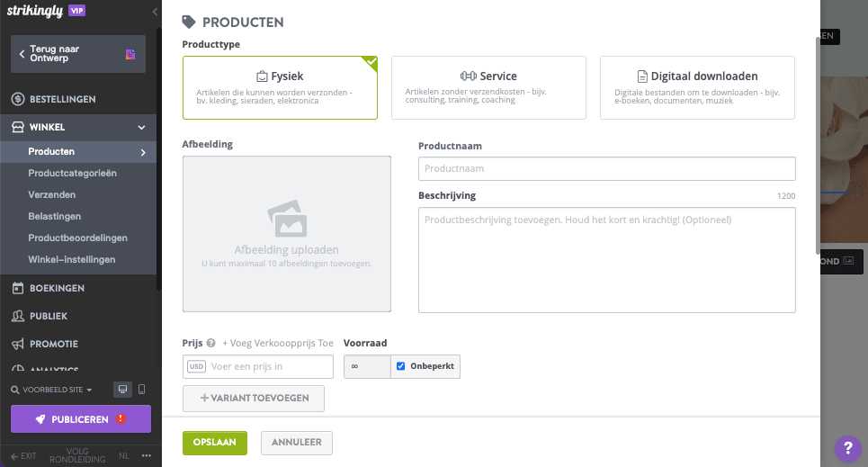Click the page vertical scrollbar
Image resolution: width=868 pixels, height=467 pixels.
817,144
